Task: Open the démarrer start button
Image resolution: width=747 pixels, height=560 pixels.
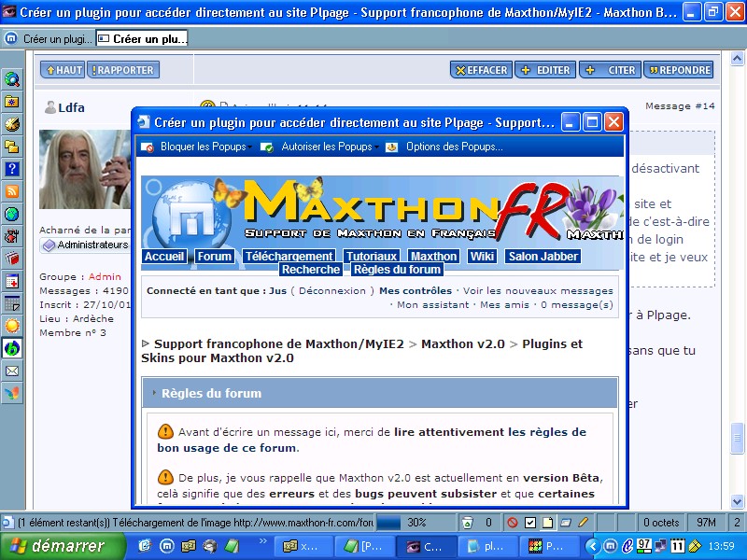Action: click(x=62, y=546)
